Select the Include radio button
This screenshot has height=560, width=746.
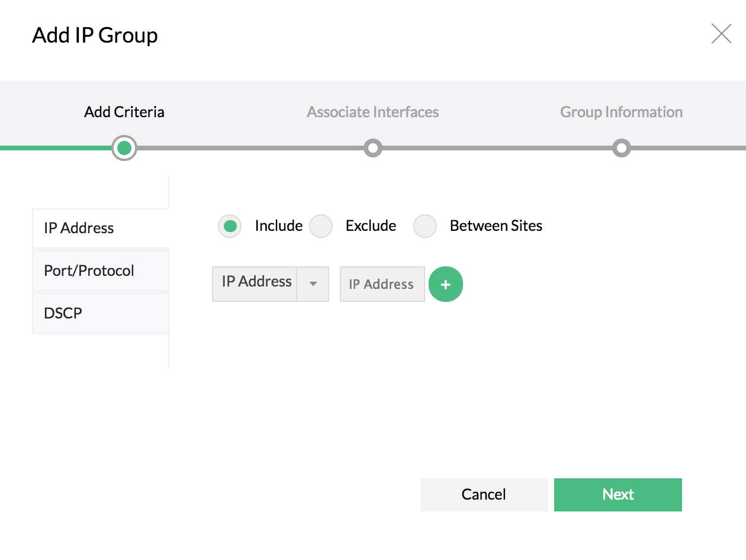tap(230, 226)
